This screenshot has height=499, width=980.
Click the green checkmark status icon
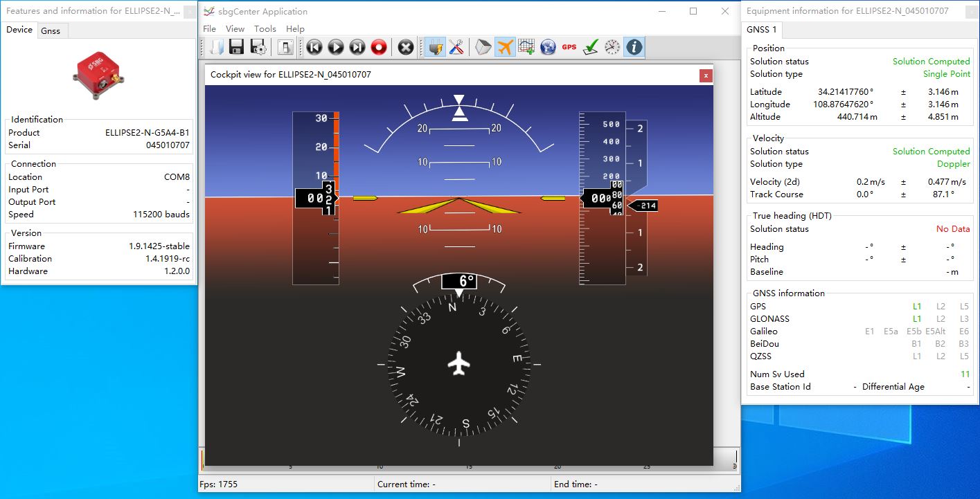click(591, 47)
